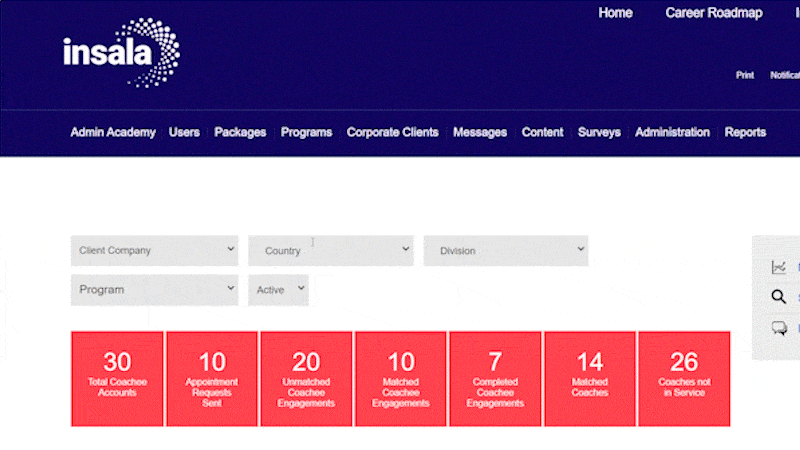Open the Surveys menu
800x450 pixels.
point(599,132)
